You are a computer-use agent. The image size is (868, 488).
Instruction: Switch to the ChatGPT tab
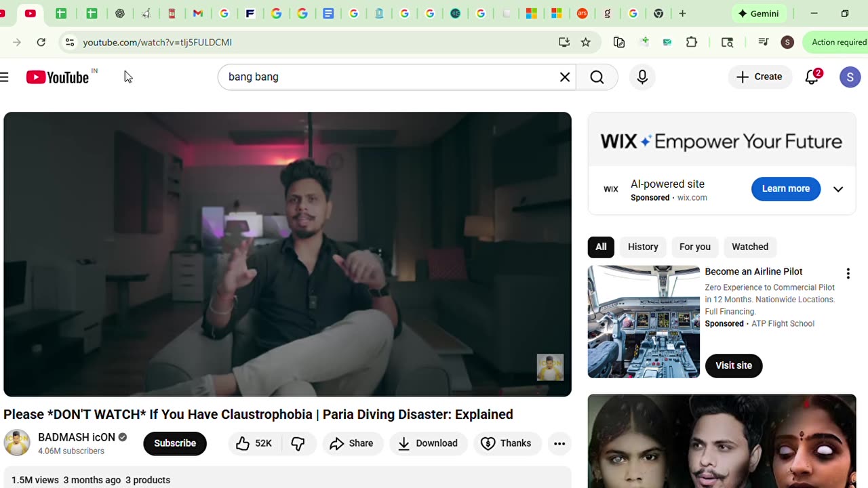[120, 14]
